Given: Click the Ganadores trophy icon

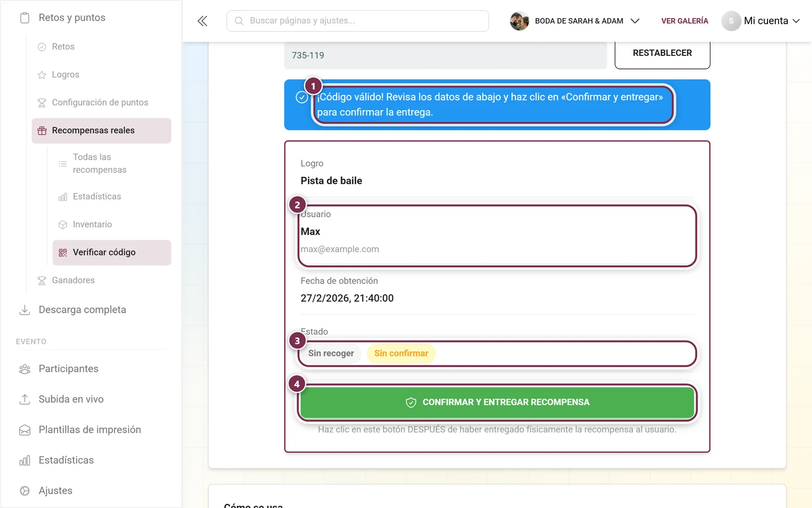Looking at the screenshot, I should point(42,281).
